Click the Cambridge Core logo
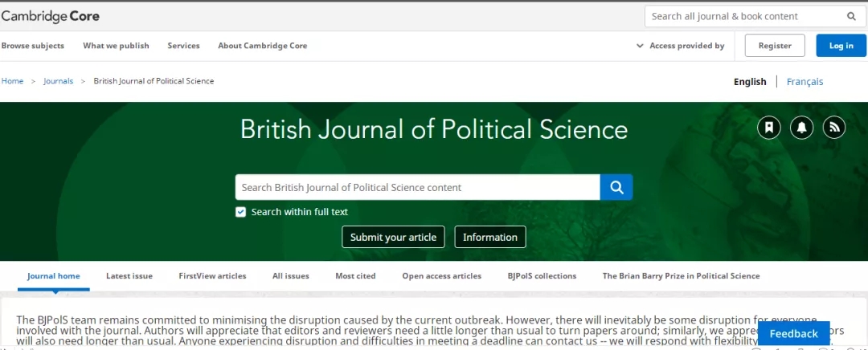The width and height of the screenshot is (868, 350). (x=51, y=16)
